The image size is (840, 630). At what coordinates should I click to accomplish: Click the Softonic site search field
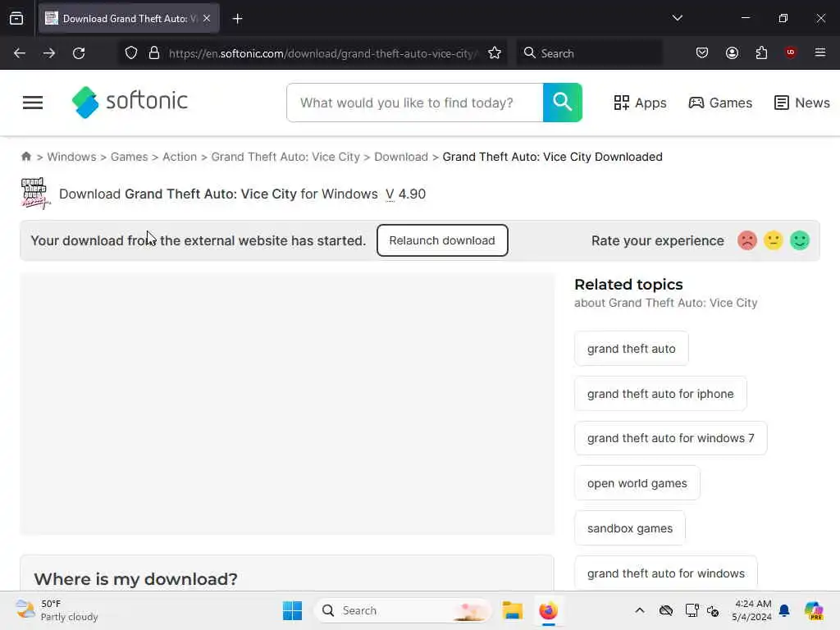pos(415,103)
